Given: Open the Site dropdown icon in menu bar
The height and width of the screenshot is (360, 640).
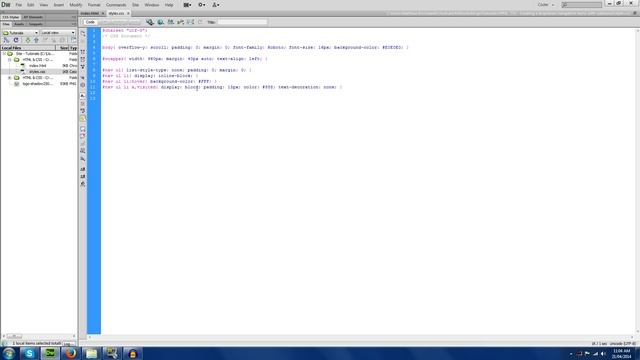Looking at the screenshot, I should pyautogui.click(x=216, y=5).
